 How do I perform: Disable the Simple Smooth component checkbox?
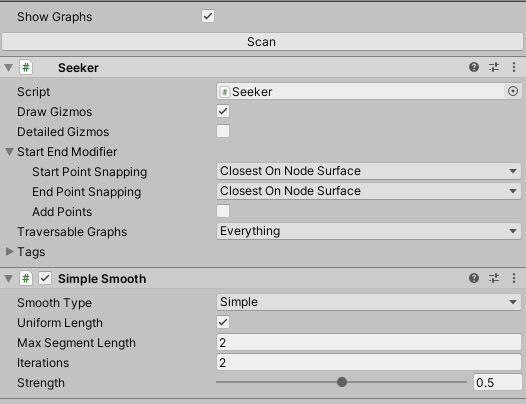tap(45, 278)
